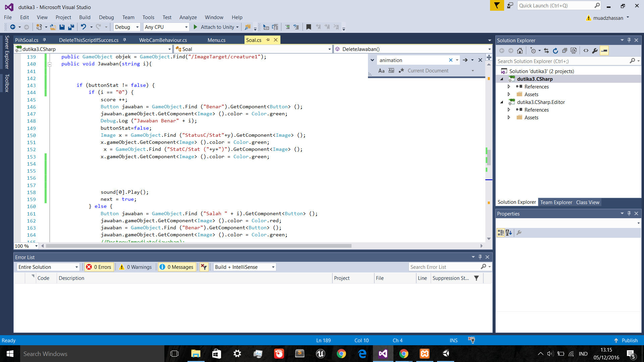Click the Find in Files toolbar icon
This screenshot has height=362, width=644.
(248, 27)
